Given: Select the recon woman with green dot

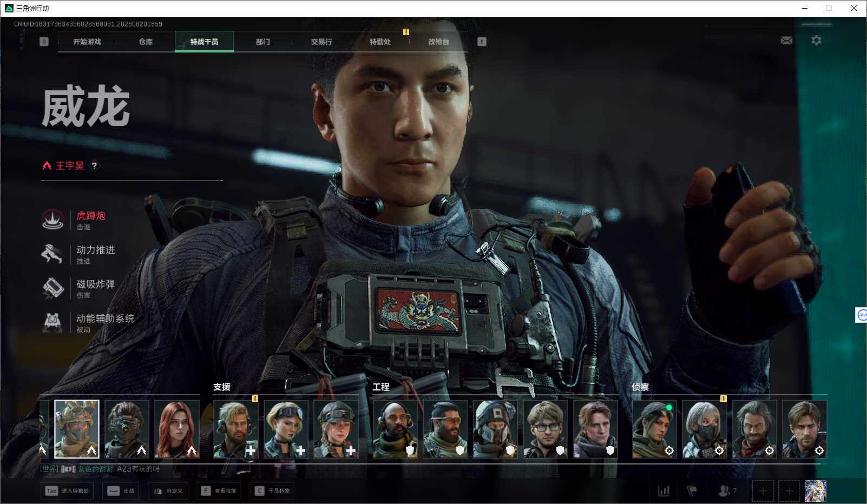Looking at the screenshot, I should click(654, 429).
